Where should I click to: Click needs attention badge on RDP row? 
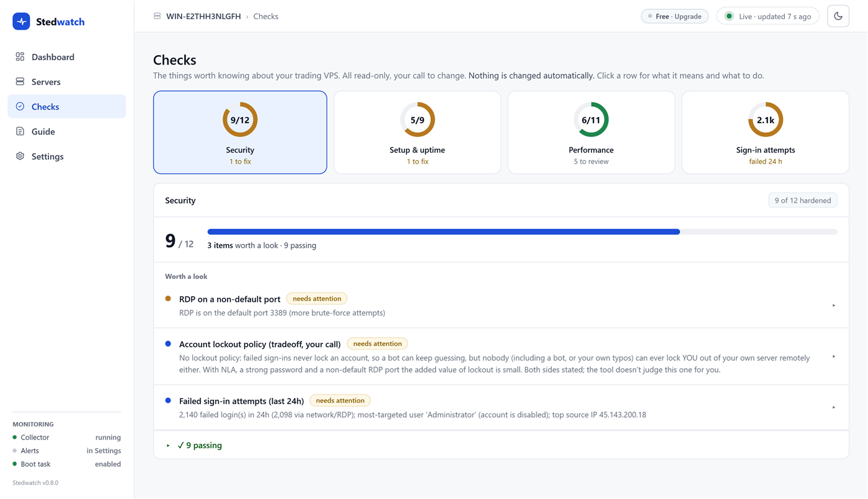click(317, 299)
